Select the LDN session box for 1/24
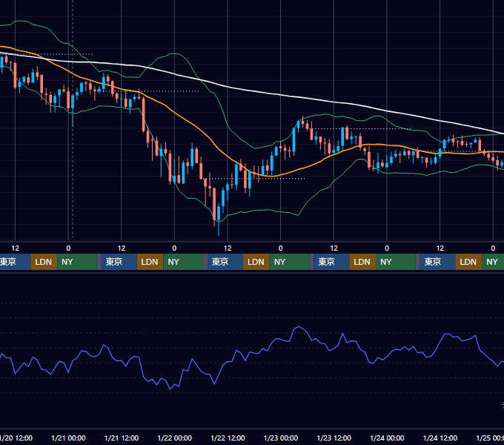This screenshot has width=504, height=445. 468,262
